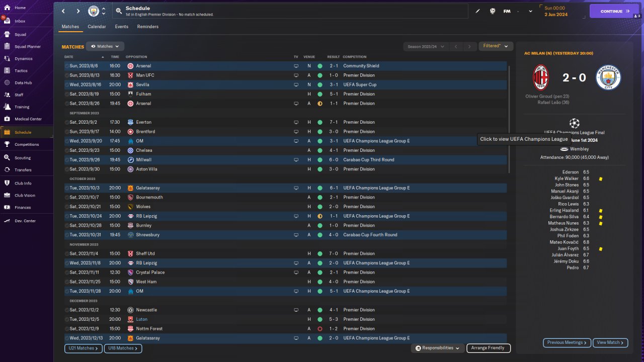The image size is (644, 362).
Task: Go to next season arrow
Action: (469, 47)
